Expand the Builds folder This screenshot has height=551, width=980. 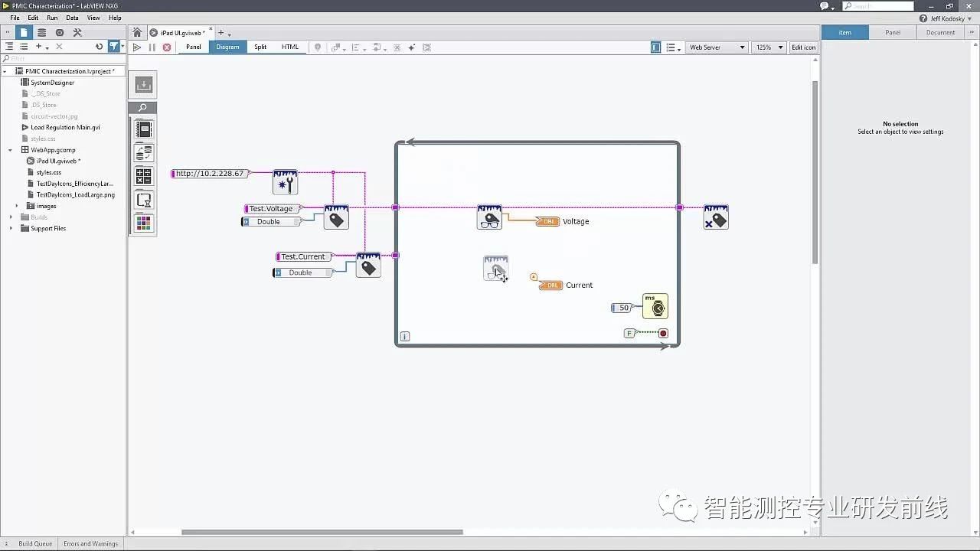pyautogui.click(x=11, y=217)
